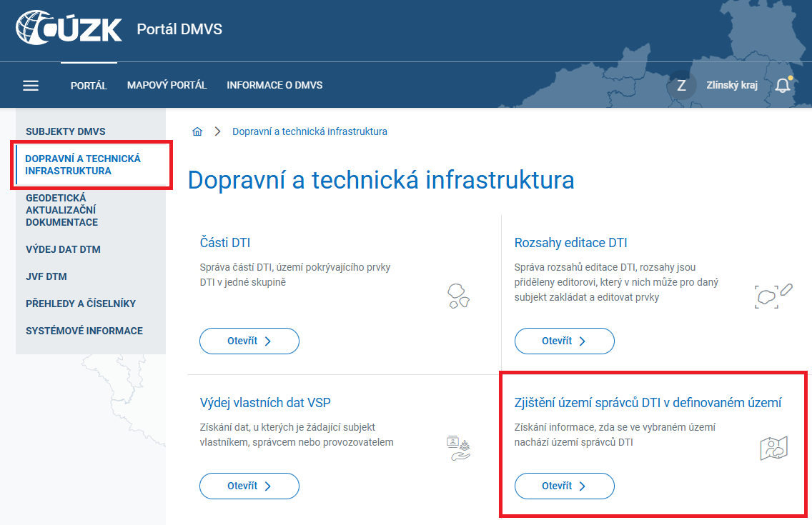Open the notifications bell
Image resolution: width=812 pixels, height=525 pixels.
click(783, 84)
